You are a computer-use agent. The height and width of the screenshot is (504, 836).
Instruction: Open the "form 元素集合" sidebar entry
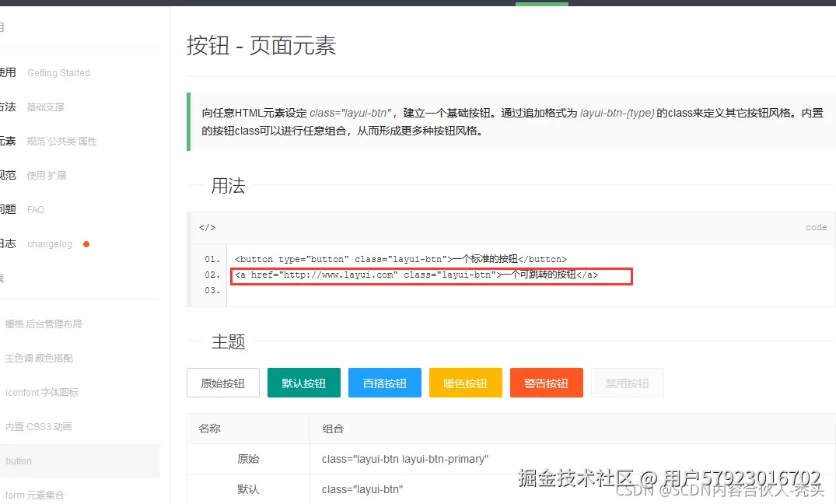click(33, 495)
